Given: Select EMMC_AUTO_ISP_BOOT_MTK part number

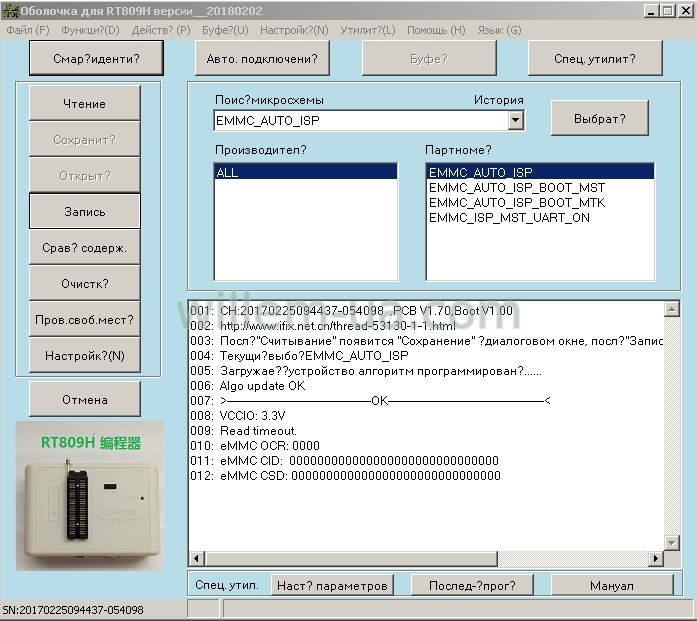Looking at the screenshot, I should (x=517, y=203).
